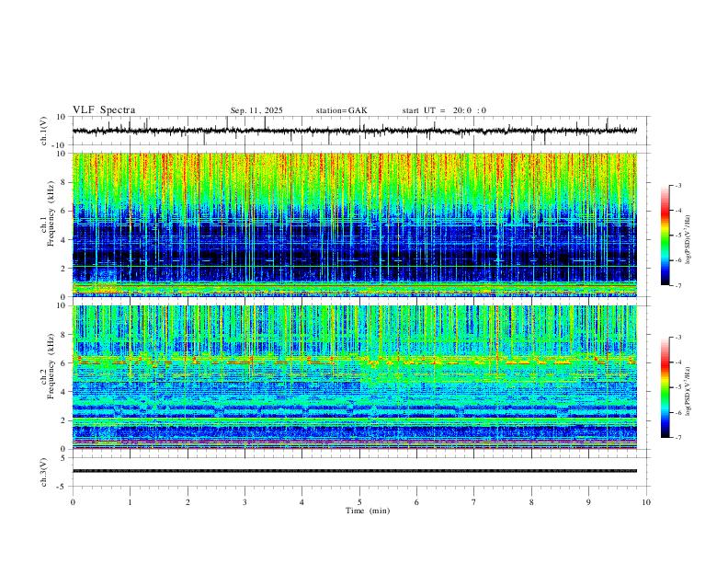Click the 'start UT = 20:0 :0' text

coord(444,110)
